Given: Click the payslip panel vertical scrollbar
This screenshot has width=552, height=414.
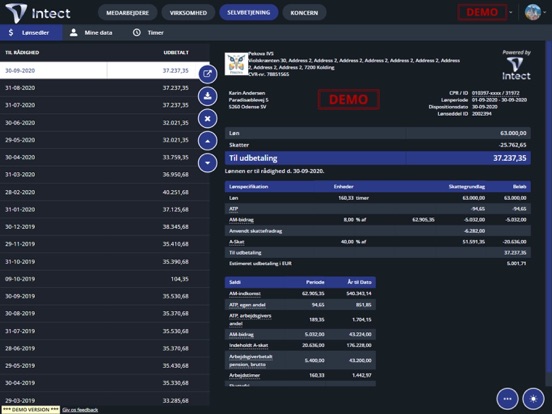Looking at the screenshot, I should 548,208.
